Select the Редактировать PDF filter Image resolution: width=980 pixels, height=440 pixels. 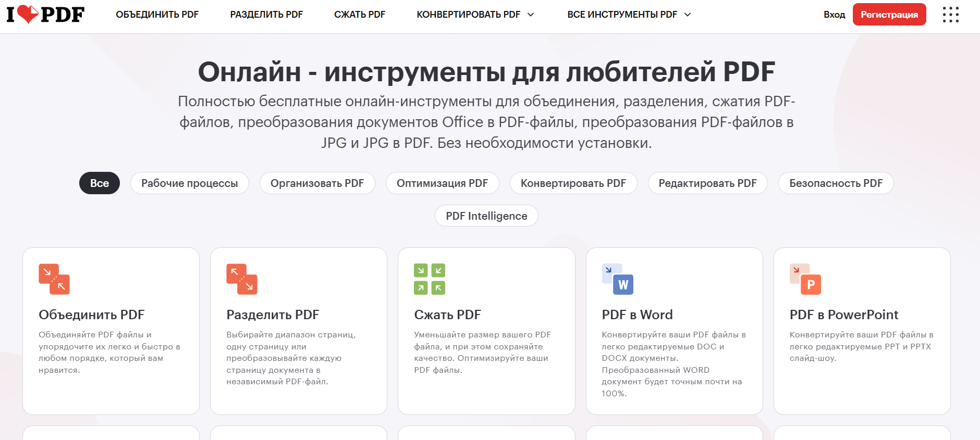tap(708, 183)
